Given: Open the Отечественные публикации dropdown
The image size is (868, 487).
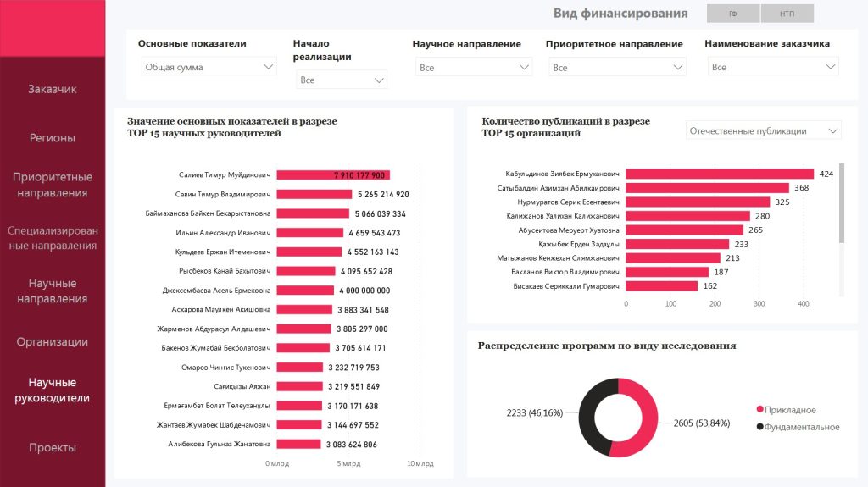Looking at the screenshot, I should (x=763, y=130).
